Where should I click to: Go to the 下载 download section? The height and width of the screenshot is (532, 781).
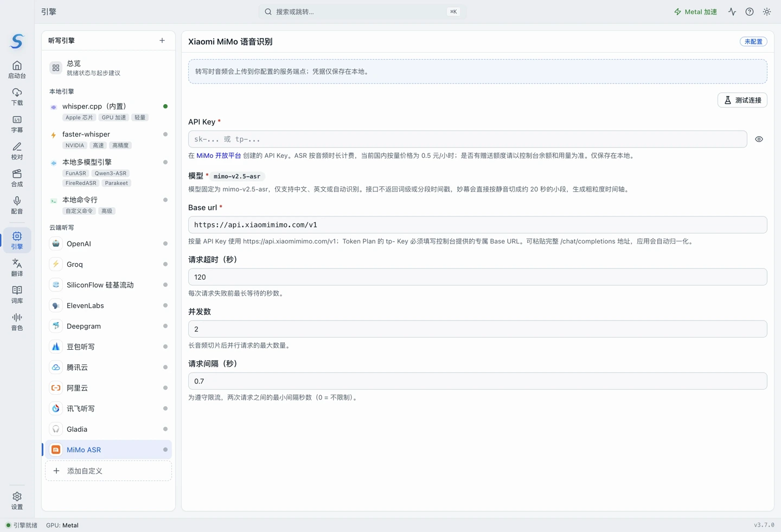coord(17,97)
